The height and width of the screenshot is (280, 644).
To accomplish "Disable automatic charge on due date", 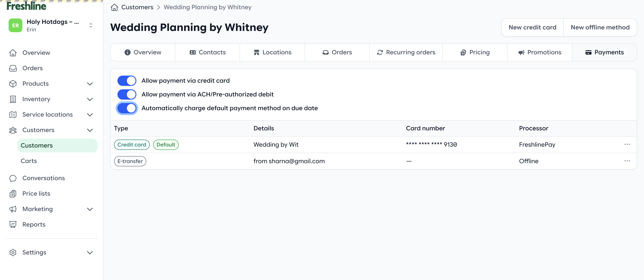I will (x=127, y=108).
